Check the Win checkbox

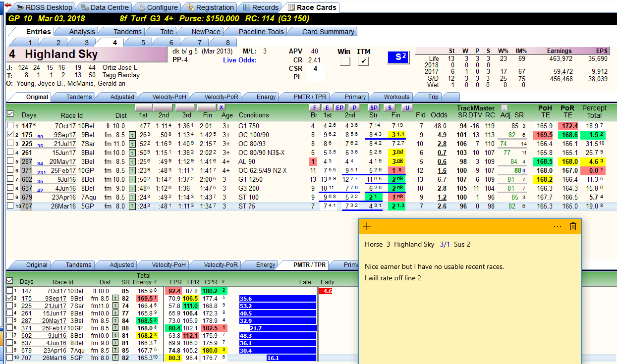[345, 61]
